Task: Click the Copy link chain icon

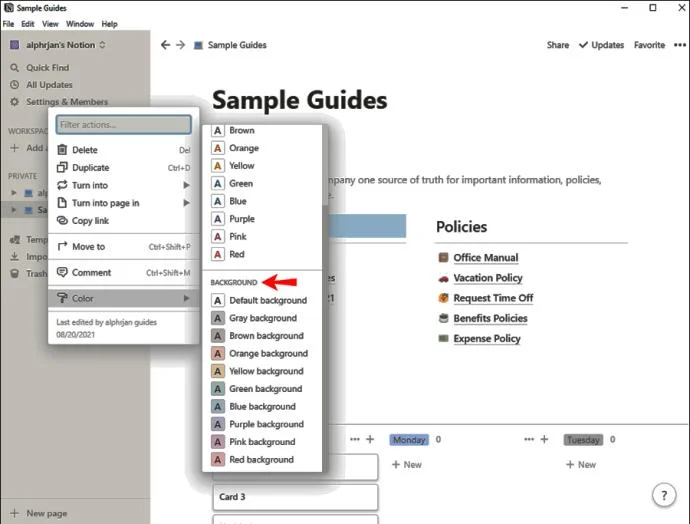Action: pos(62,220)
